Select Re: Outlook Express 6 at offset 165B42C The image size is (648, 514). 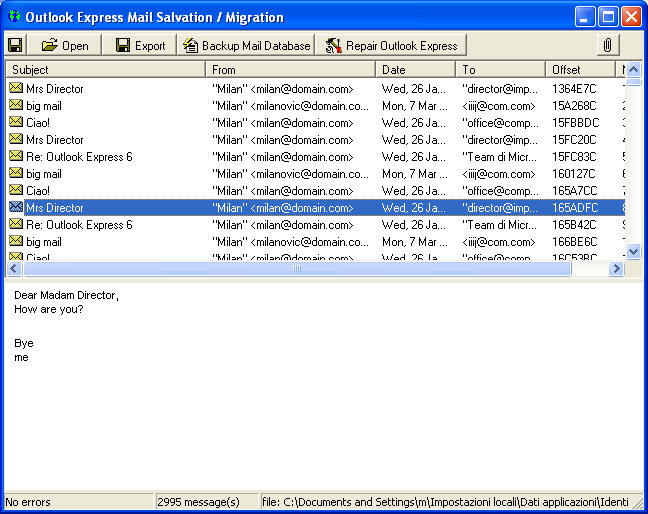315,224
